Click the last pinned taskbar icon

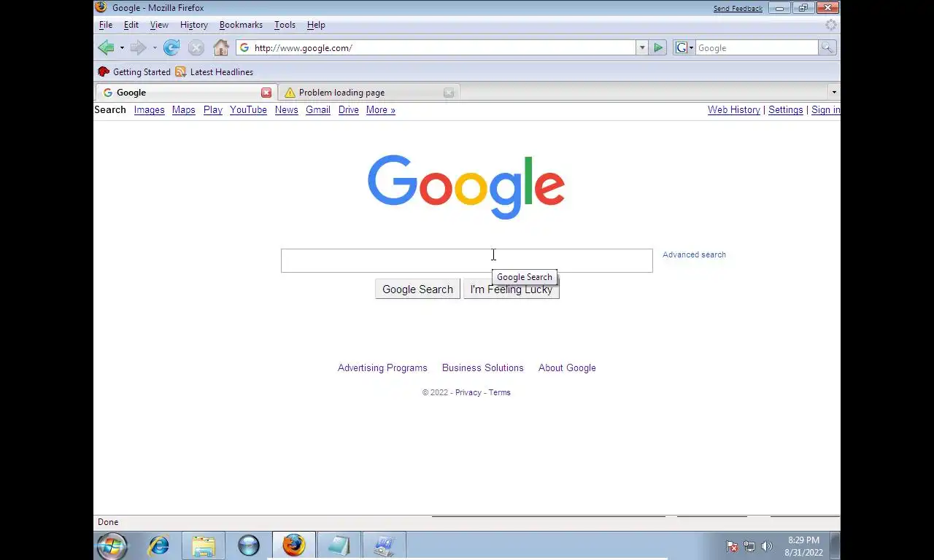(385, 545)
